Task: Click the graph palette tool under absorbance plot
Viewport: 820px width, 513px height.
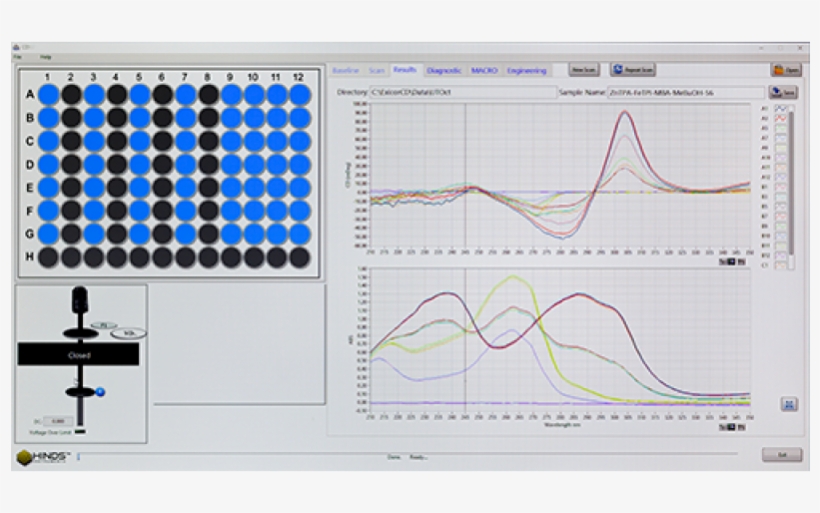Action: tap(731, 427)
